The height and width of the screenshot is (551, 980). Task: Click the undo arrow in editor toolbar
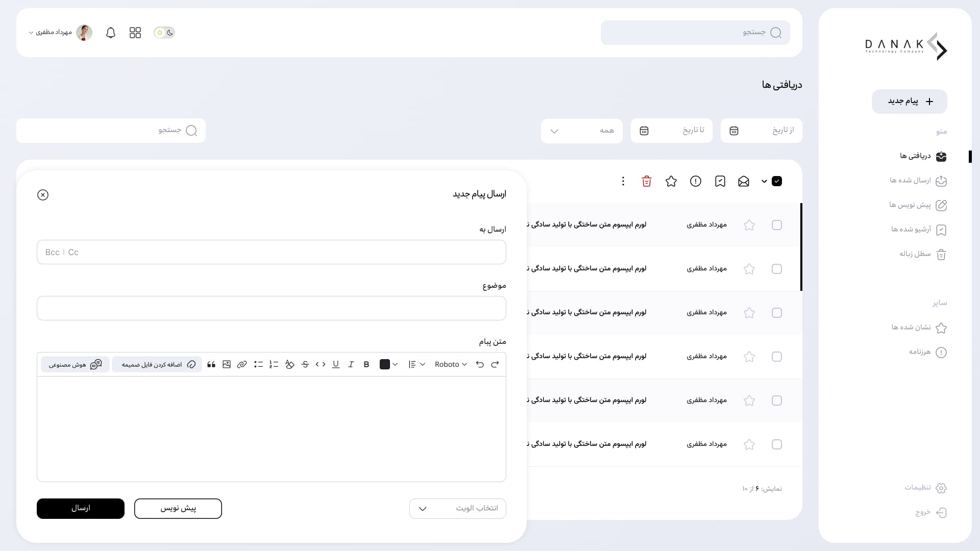480,364
